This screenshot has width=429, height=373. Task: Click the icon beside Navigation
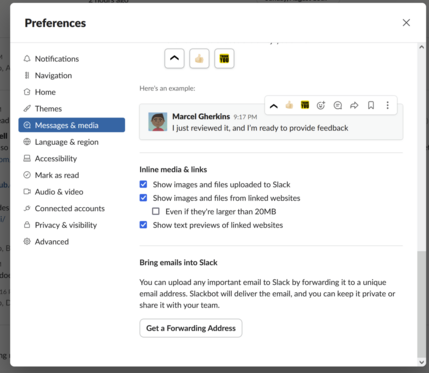pos(27,75)
